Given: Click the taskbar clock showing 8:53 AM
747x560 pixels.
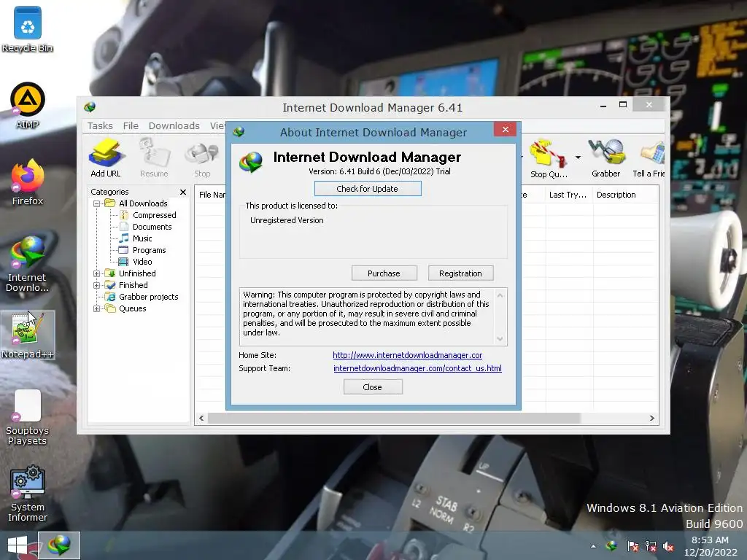Looking at the screenshot, I should 710,545.
